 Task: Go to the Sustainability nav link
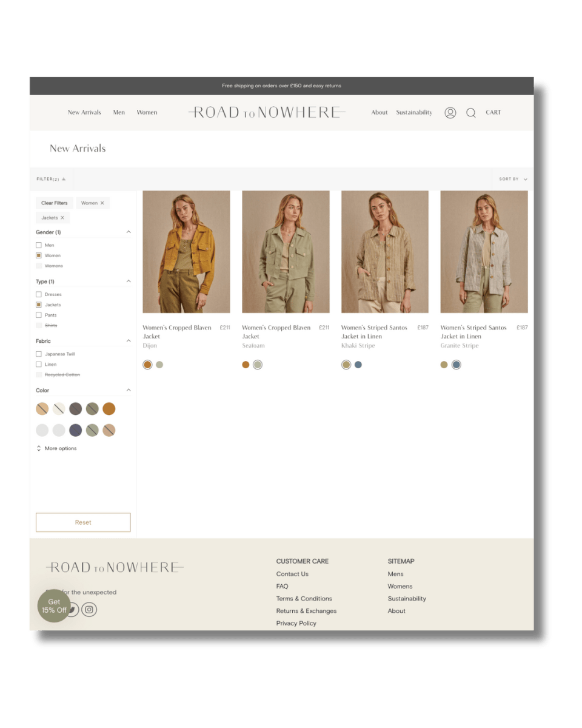point(414,112)
